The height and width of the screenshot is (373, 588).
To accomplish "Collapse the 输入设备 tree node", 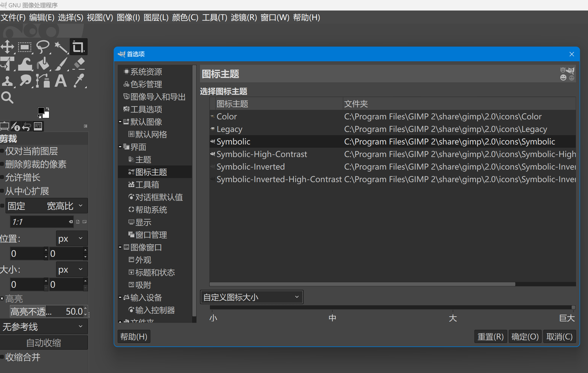I will click(120, 297).
